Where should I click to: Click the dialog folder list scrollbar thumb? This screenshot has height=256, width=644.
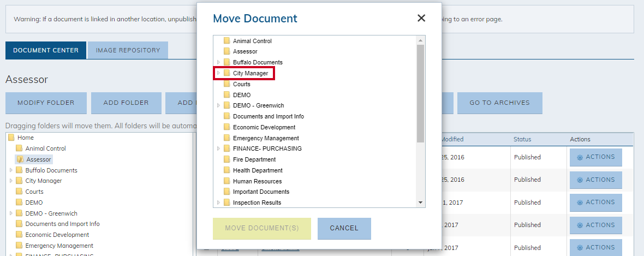[x=420, y=93]
